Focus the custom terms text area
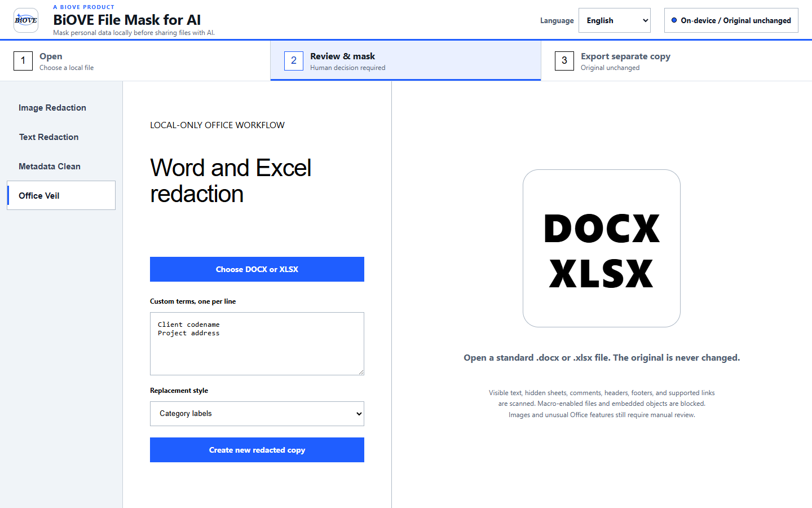Screen dimensions: 812x508 257,344
